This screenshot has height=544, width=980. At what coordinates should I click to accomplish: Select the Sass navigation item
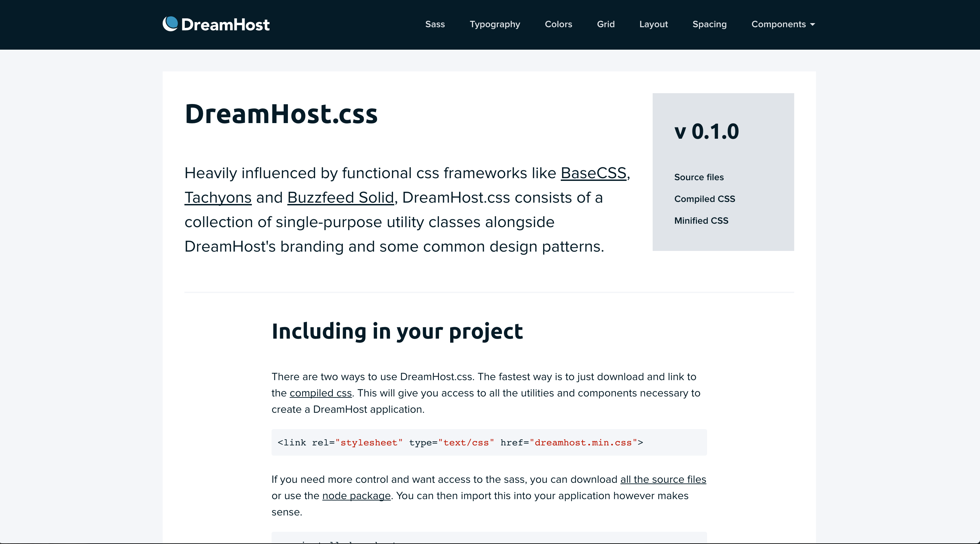point(435,24)
